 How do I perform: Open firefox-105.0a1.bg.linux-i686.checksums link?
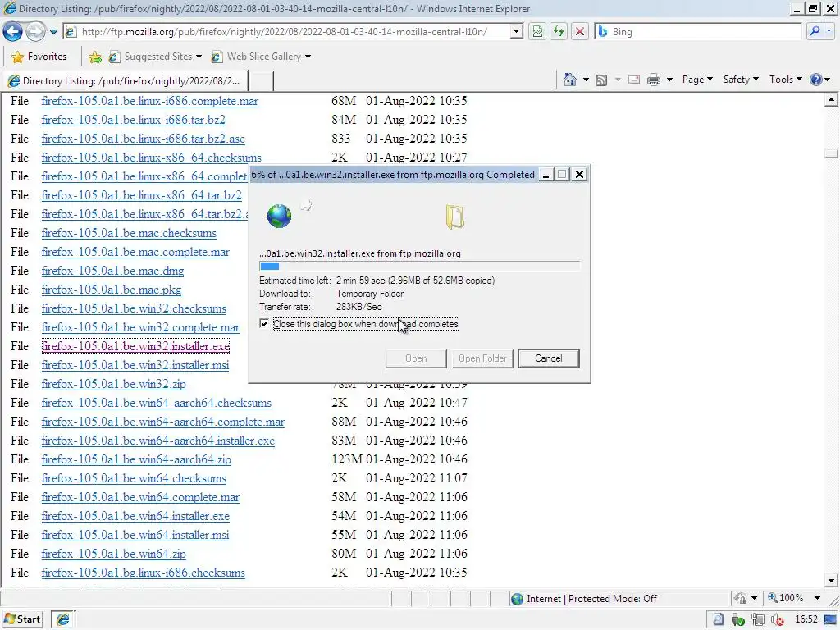pos(143,572)
